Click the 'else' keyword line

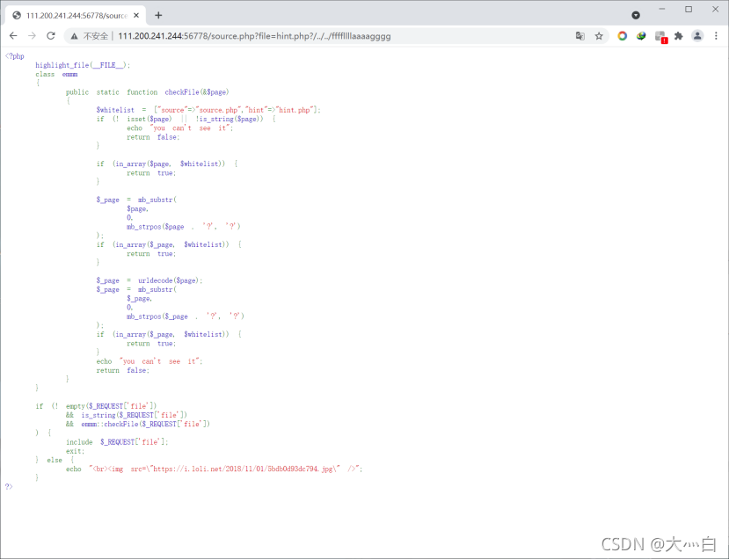tap(55, 460)
